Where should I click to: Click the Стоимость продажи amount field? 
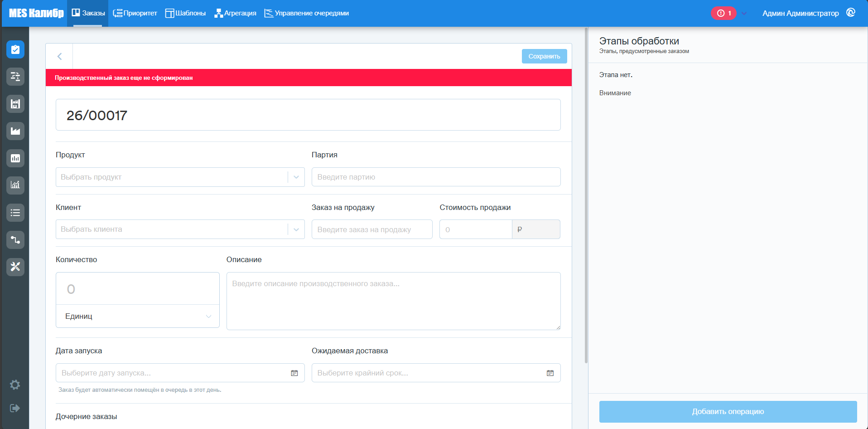(x=476, y=229)
